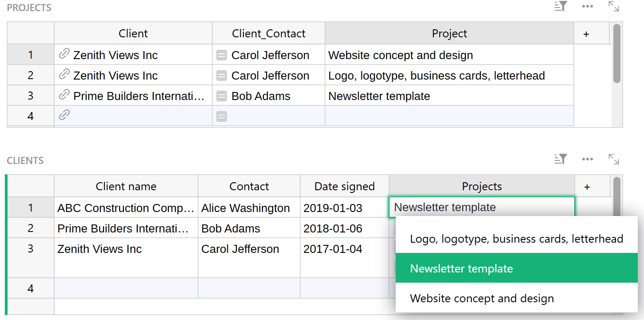Expand the CLIENTS widget to full view
644x320 pixels.
(614, 159)
